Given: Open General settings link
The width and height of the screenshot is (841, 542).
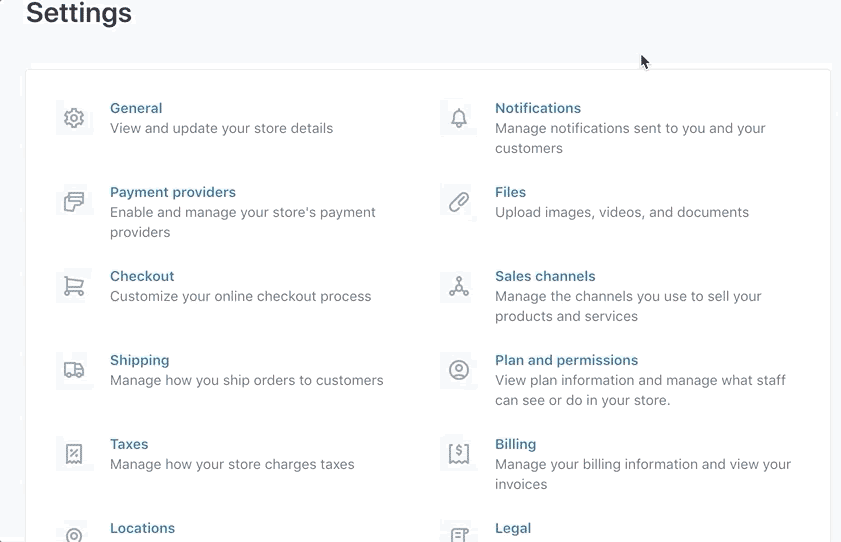Looking at the screenshot, I should point(136,108).
